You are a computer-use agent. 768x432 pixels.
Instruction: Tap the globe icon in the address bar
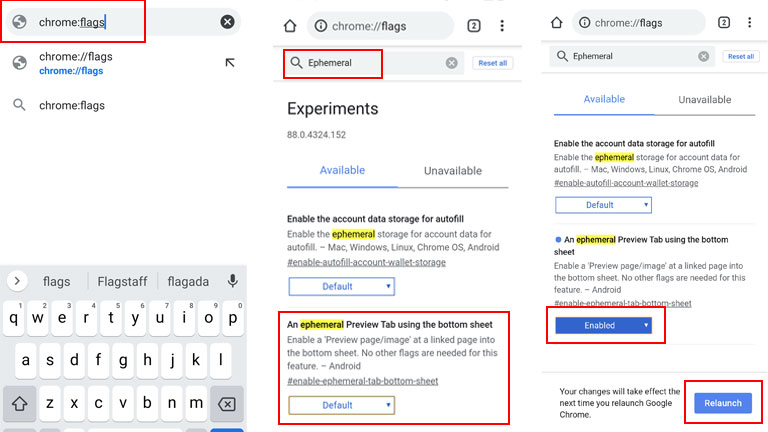[x=20, y=22]
